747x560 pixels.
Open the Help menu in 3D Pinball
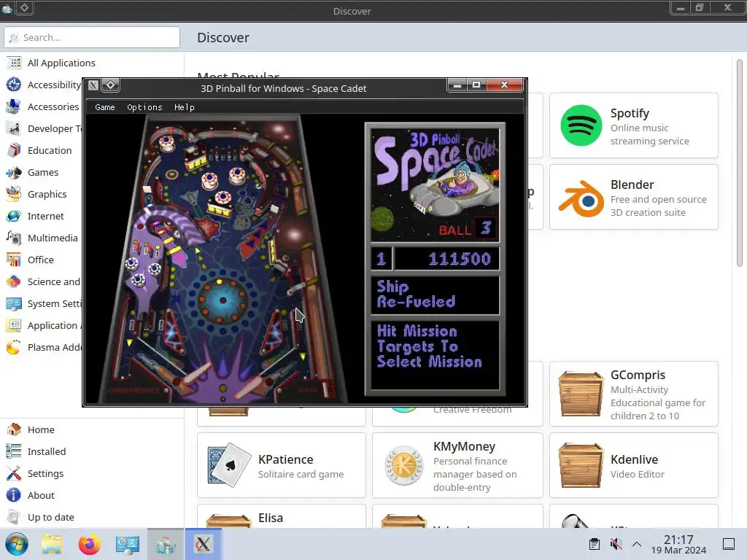[x=185, y=107]
